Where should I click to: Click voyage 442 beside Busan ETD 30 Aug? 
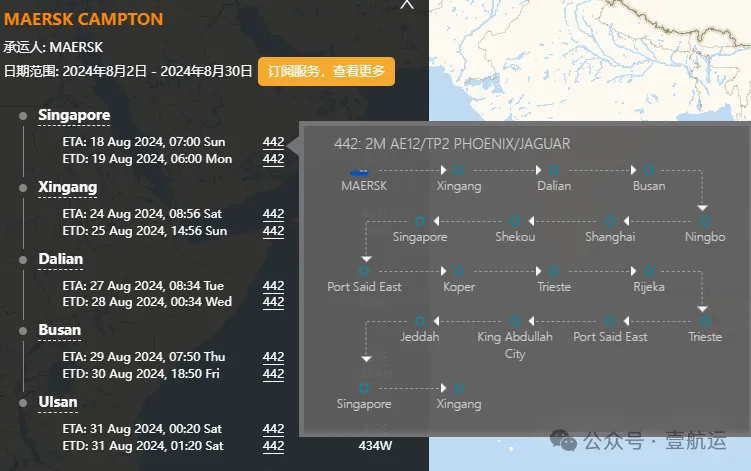pyautogui.click(x=273, y=374)
